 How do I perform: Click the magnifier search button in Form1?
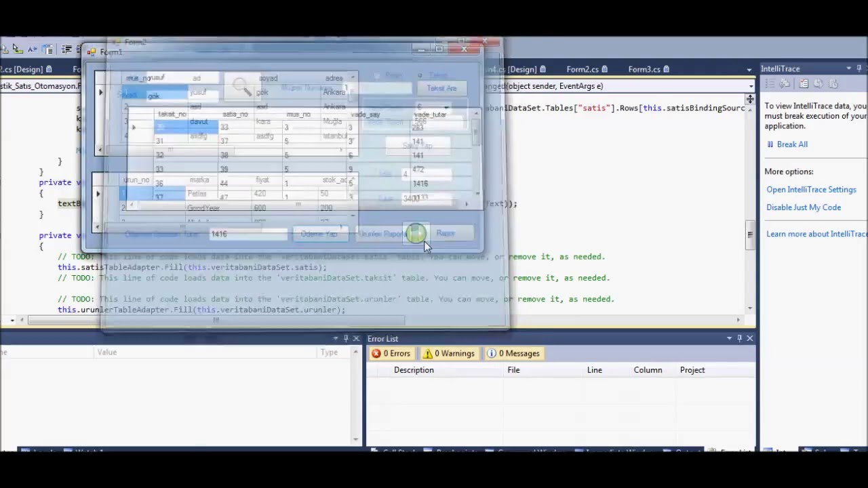coord(241,86)
